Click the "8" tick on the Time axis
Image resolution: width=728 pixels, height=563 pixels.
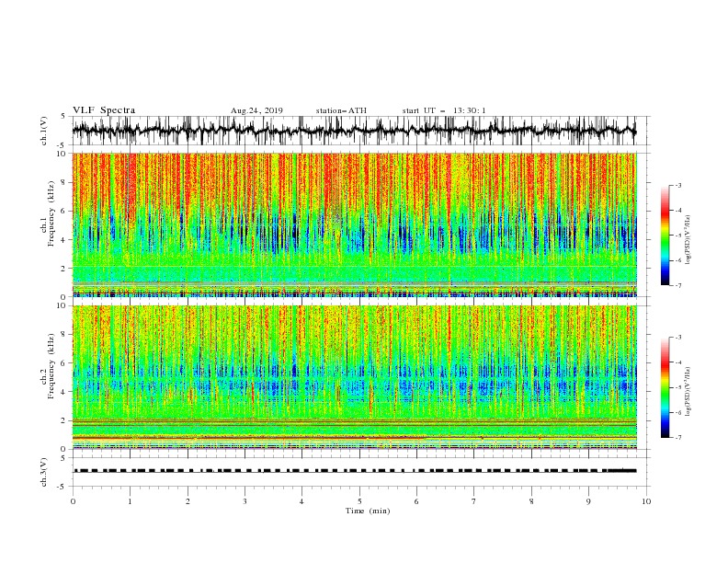pos(531,501)
